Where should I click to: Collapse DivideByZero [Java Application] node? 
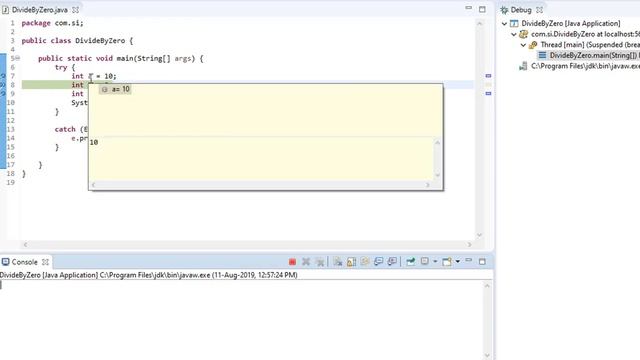[504, 24]
